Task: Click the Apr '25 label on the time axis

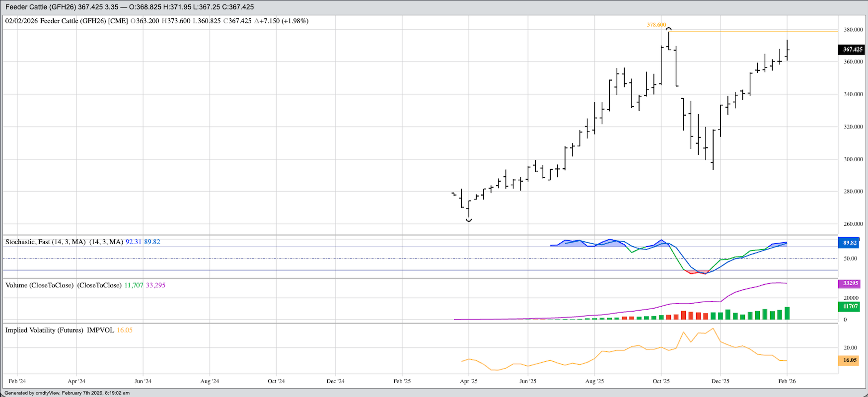Action: pos(468,381)
